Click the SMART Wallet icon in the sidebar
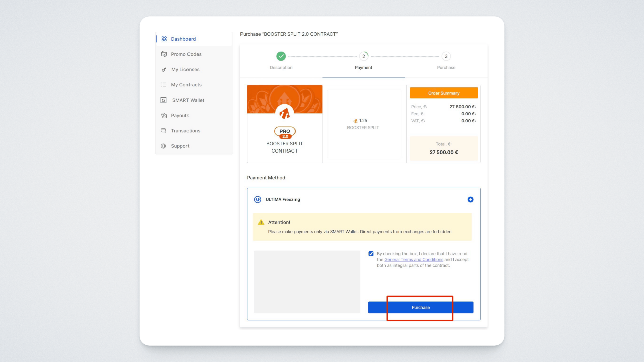644x362 pixels. [x=164, y=100]
